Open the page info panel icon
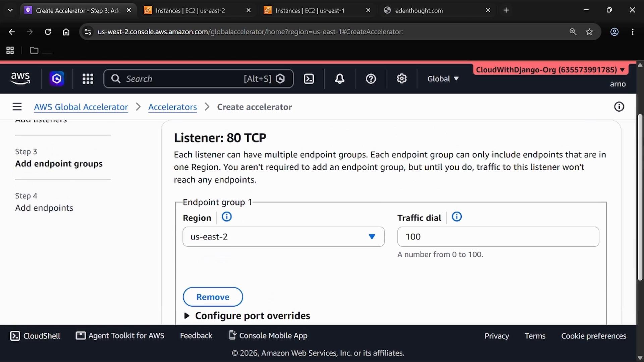The width and height of the screenshot is (644, 362). [x=619, y=107]
